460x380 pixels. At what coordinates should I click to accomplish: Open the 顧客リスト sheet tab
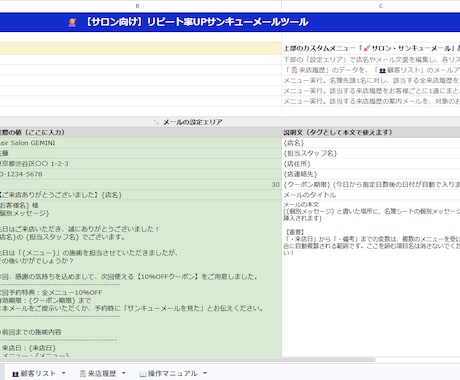38,373
